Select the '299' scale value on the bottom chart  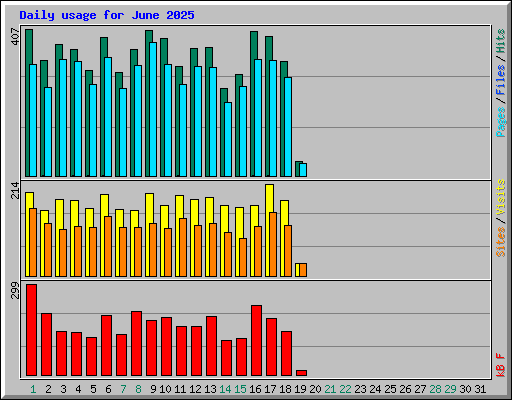pyautogui.click(x=15, y=290)
